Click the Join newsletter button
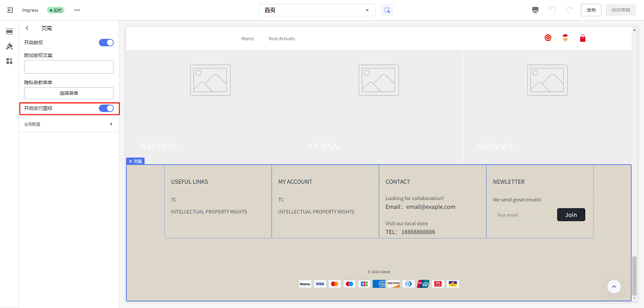The height and width of the screenshot is (308, 644). point(571,215)
